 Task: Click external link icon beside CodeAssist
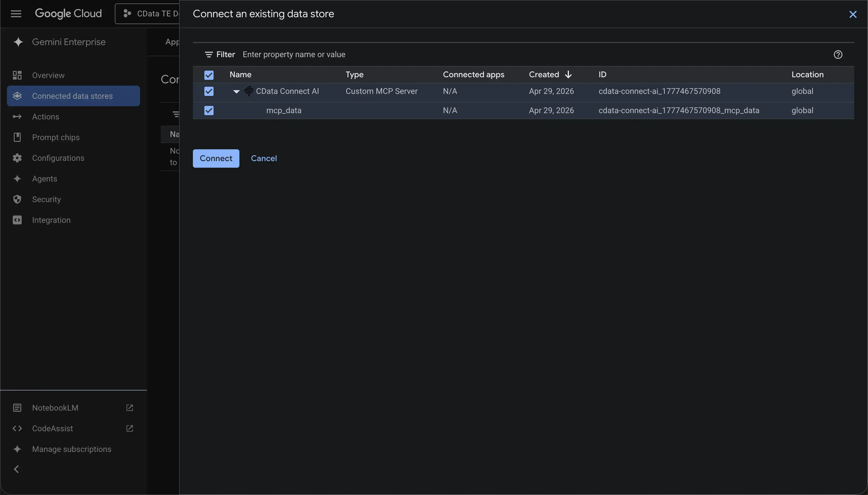pyautogui.click(x=129, y=428)
